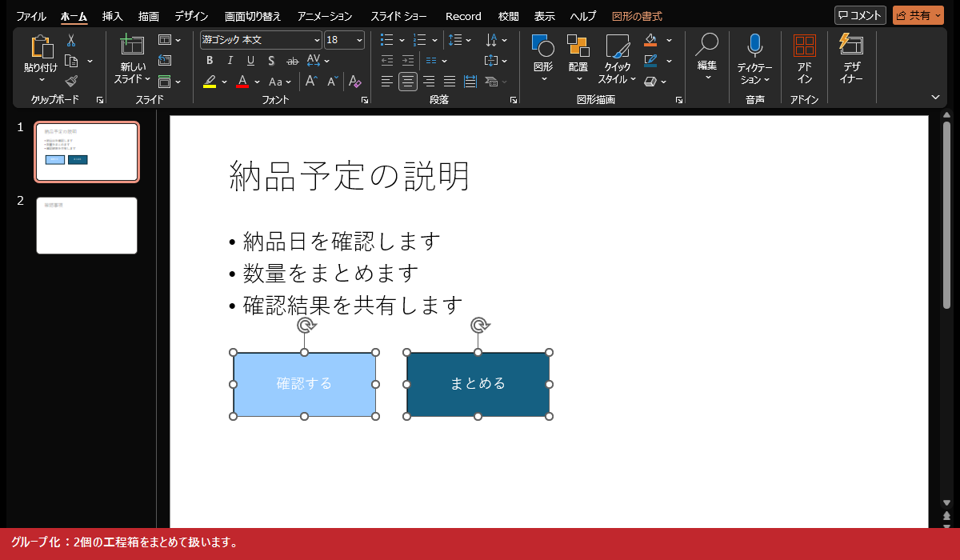Increase font size with the larger A icon
The height and width of the screenshot is (560, 960).
point(312,81)
